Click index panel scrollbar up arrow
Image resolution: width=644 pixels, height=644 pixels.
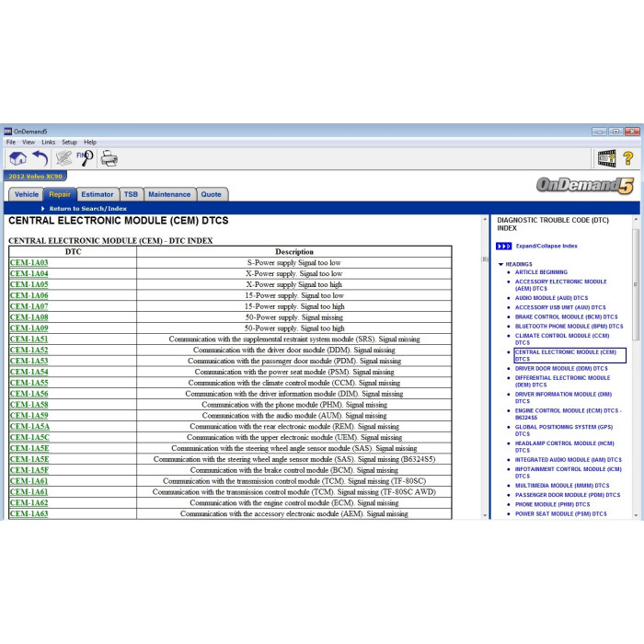636,219
